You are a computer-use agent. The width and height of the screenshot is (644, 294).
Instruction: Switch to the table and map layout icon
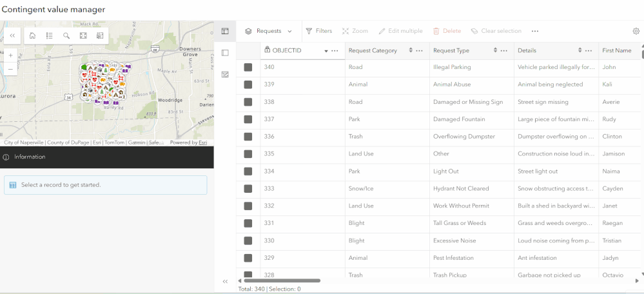coord(225,31)
